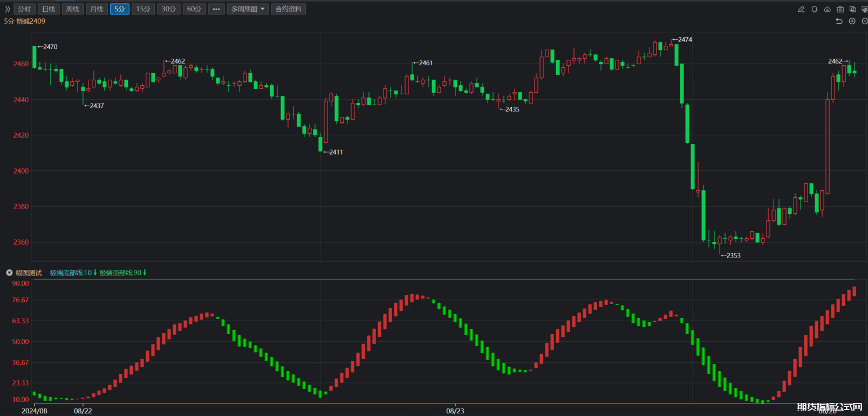Viewport: 868px width, 416px height.
Task: Click the 2024/08 date axis label
Action: pos(35,411)
